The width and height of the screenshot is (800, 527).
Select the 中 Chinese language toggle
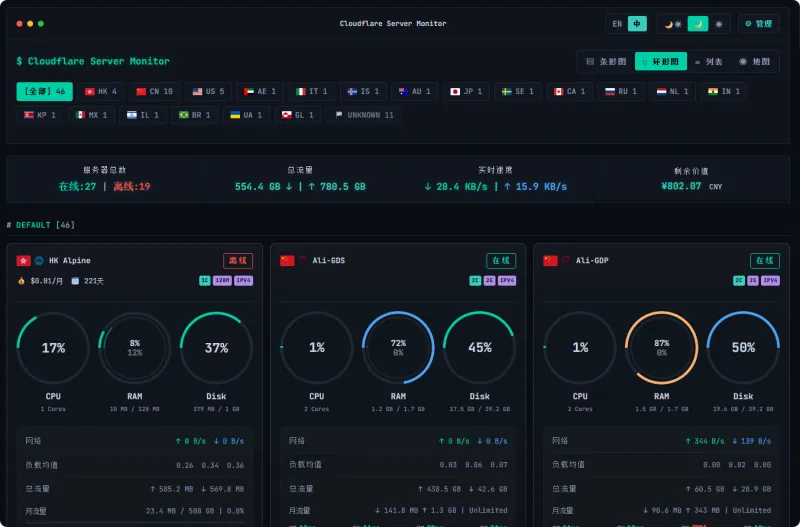pyautogui.click(x=637, y=24)
